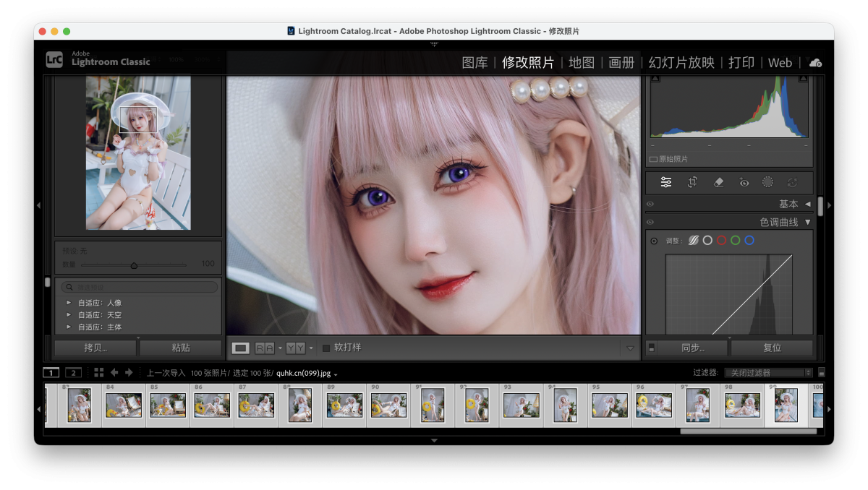Viewport: 868px width, 490px height.
Task: Go forward with the right arrow icon
Action: (129, 372)
